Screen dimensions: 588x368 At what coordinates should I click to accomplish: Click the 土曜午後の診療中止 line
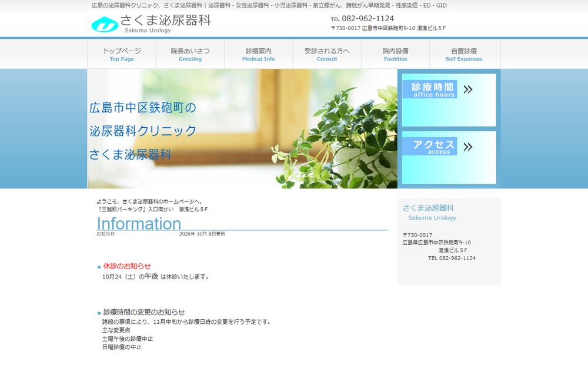pyautogui.click(x=128, y=339)
